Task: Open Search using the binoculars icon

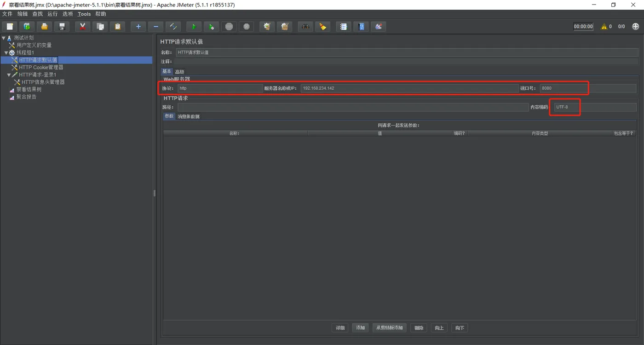Action: [x=305, y=26]
